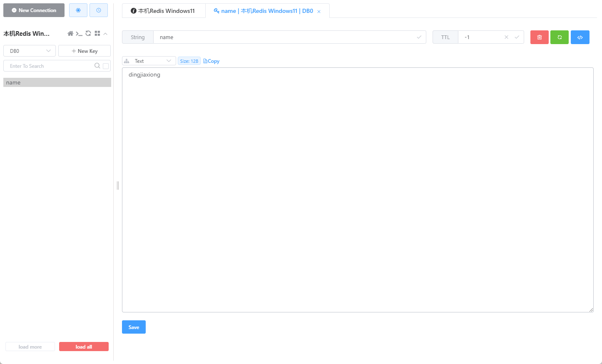Switch key layout using the grid view icon
The width and height of the screenshot is (602, 364).
coord(97,33)
